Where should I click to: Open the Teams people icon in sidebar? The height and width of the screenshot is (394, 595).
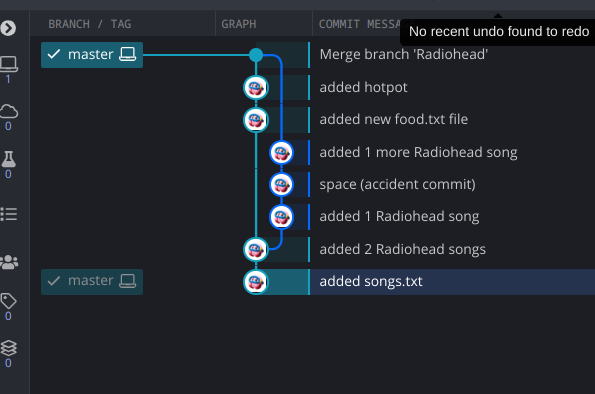point(9,262)
